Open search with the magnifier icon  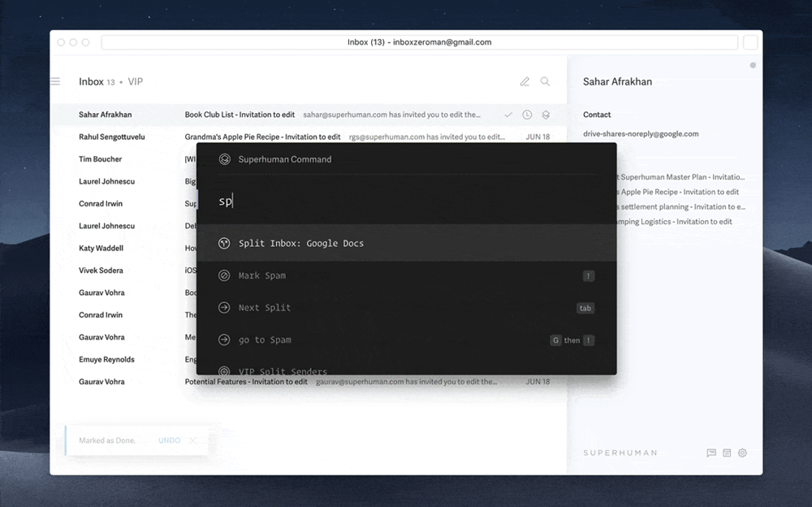click(546, 81)
